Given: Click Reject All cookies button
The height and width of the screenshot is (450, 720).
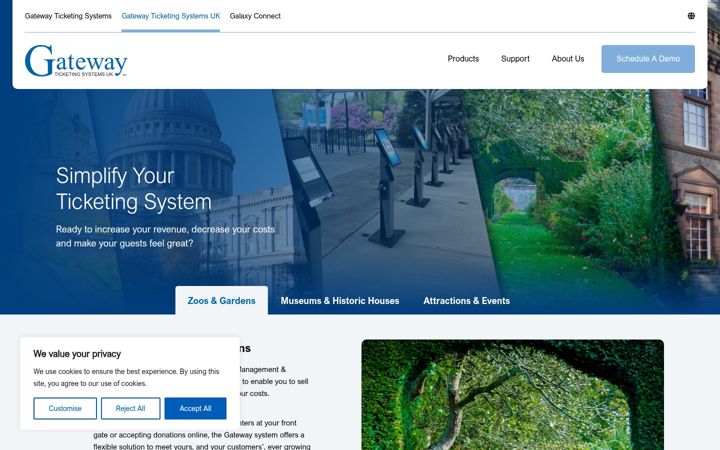Looking at the screenshot, I should point(130,408).
